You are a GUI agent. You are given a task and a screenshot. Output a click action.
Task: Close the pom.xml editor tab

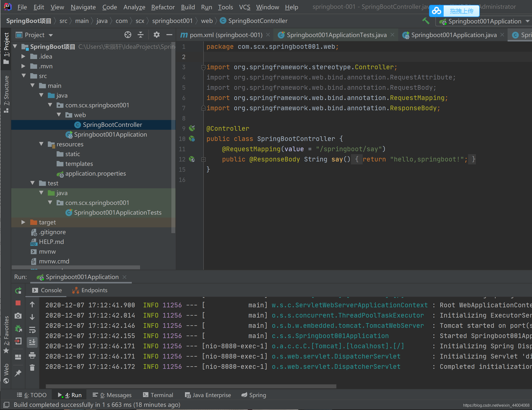[x=268, y=35]
